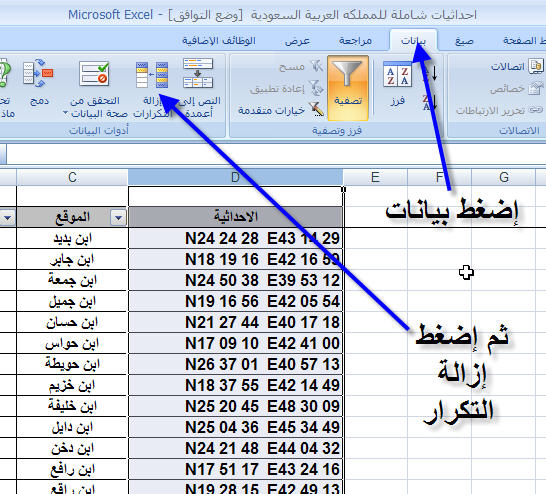
Task: Open Text to Columns (النص إلى أعمدة) tool
Action: [x=198, y=73]
